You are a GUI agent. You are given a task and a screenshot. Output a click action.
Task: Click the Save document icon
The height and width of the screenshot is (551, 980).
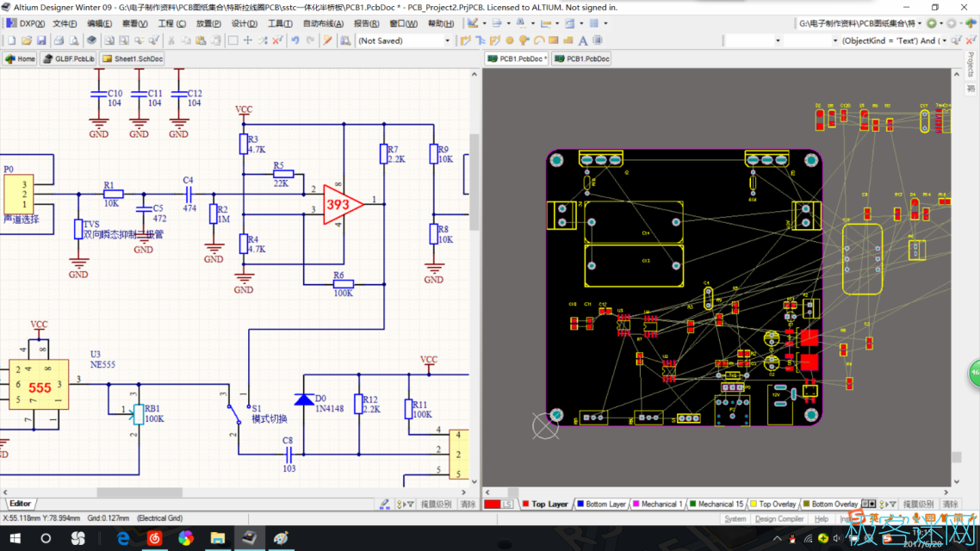[x=40, y=40]
